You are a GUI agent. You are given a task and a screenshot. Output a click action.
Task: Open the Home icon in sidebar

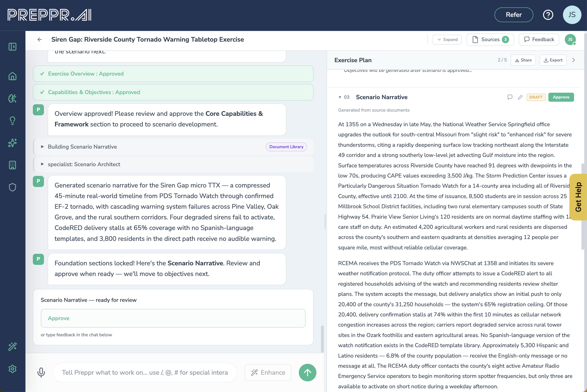click(12, 76)
